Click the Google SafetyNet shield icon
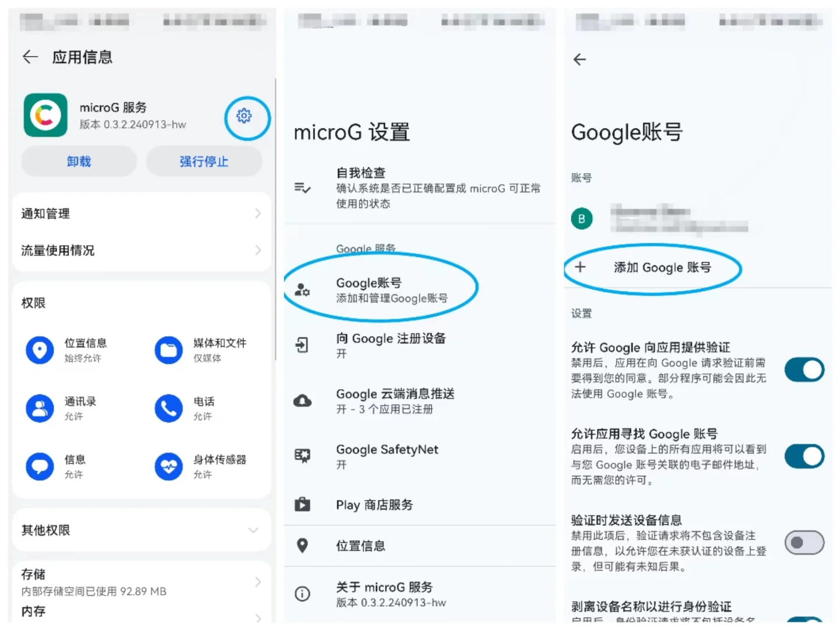This screenshot has height=630, width=840. pyautogui.click(x=302, y=456)
